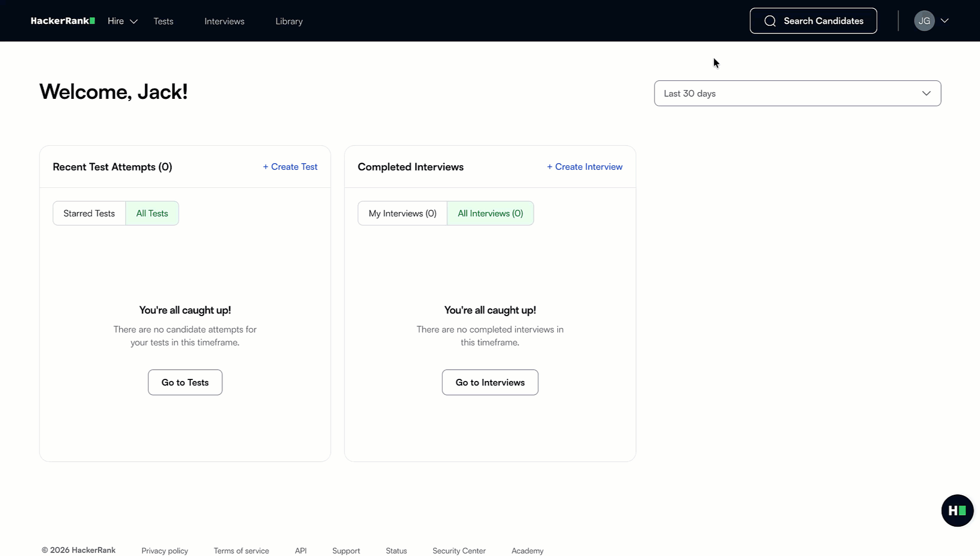This screenshot has width=980, height=556.
Task: Open the Privacy policy page
Action: (164, 550)
